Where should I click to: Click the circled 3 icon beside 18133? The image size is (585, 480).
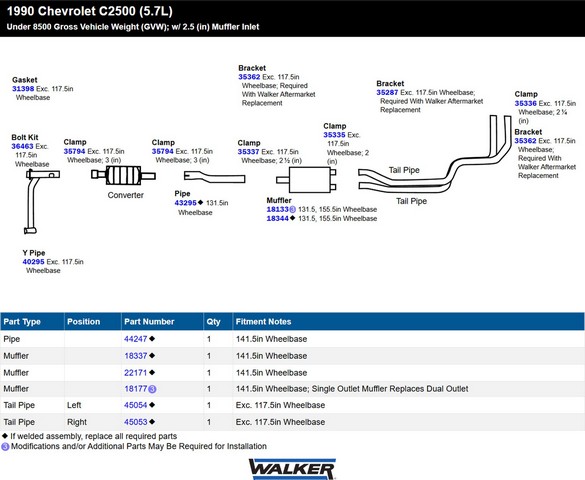pos(292,210)
